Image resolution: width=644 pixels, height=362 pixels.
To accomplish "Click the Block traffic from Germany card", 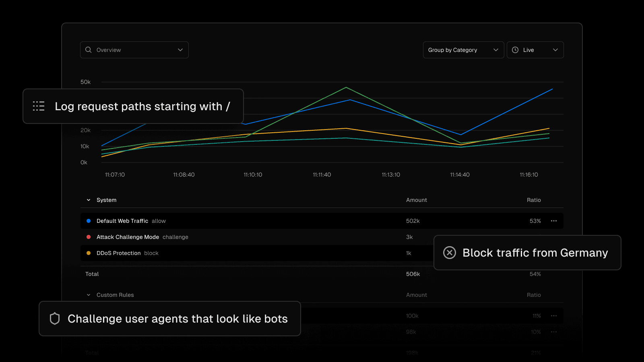I will tap(527, 253).
